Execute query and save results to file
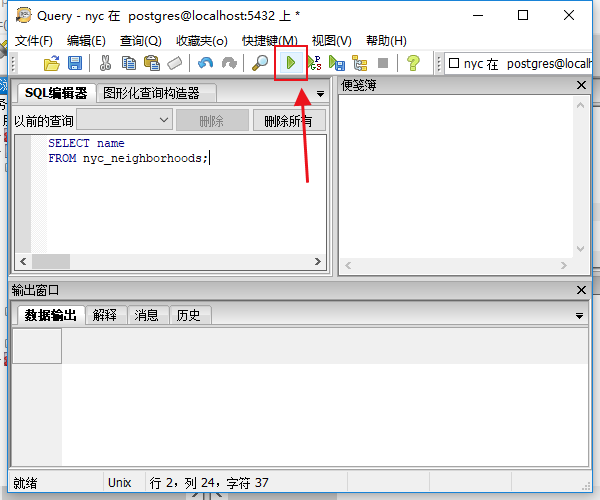The image size is (600, 500). (337, 63)
